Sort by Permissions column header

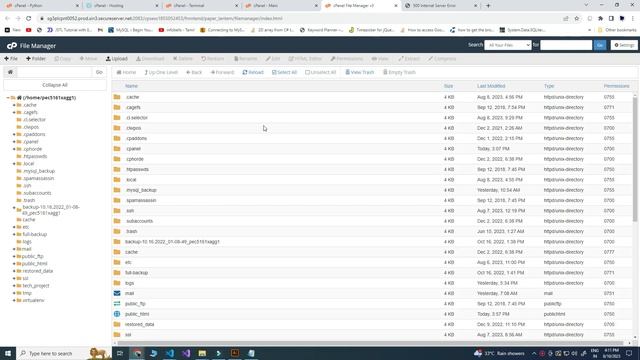point(616,86)
